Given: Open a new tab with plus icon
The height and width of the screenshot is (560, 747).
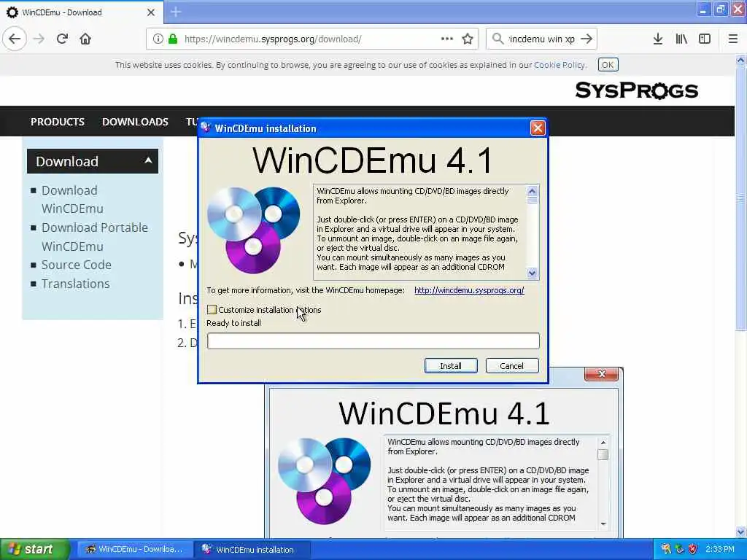Looking at the screenshot, I should click(x=176, y=12).
